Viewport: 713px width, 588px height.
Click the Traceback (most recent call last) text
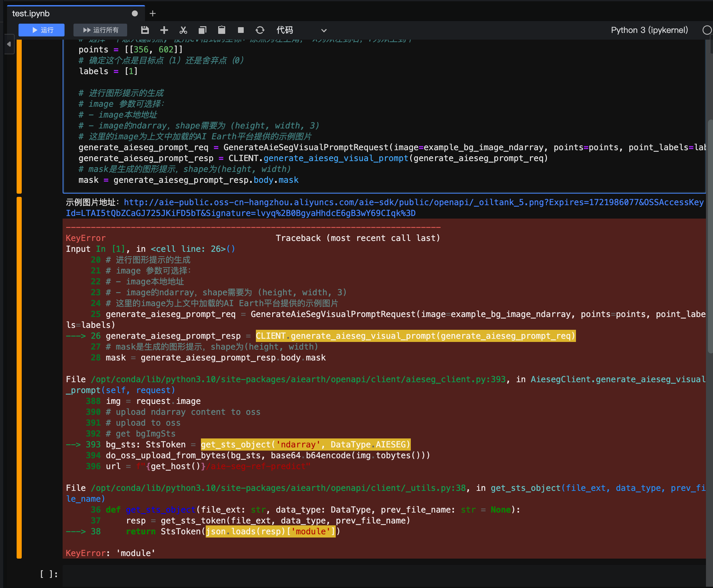point(358,238)
